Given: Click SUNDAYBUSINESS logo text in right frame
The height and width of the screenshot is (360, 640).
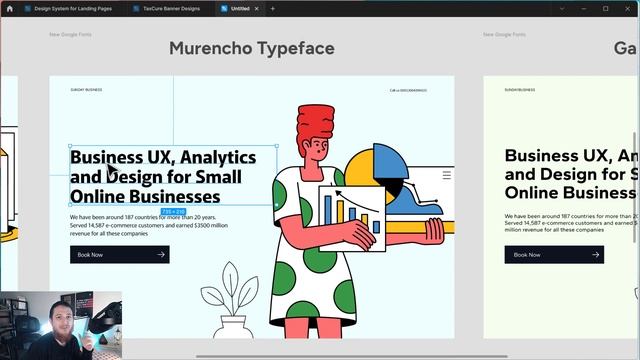Looking at the screenshot, I should (x=520, y=90).
